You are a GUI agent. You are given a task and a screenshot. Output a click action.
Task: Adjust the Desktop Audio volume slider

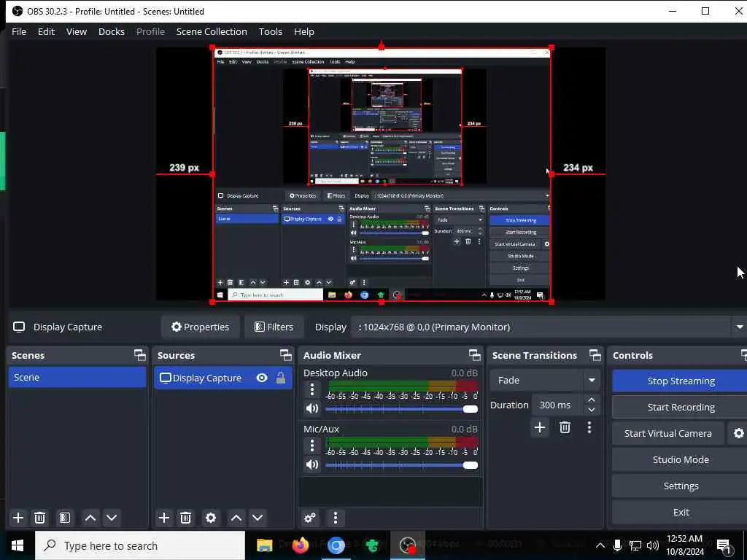401,409
